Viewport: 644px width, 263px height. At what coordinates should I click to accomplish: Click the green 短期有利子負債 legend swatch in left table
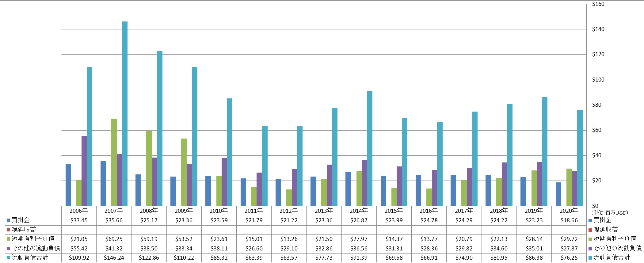coord(8,239)
